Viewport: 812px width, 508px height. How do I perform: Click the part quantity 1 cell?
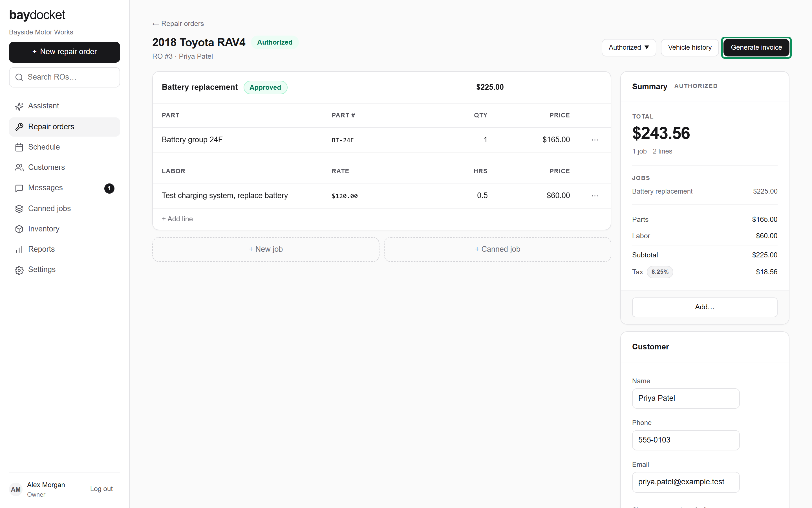click(x=485, y=139)
